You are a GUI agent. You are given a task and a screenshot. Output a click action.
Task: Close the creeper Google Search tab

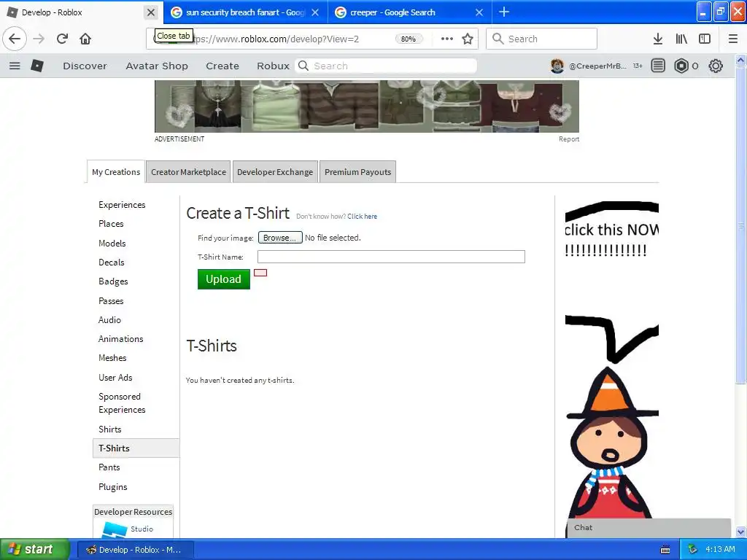pos(480,12)
